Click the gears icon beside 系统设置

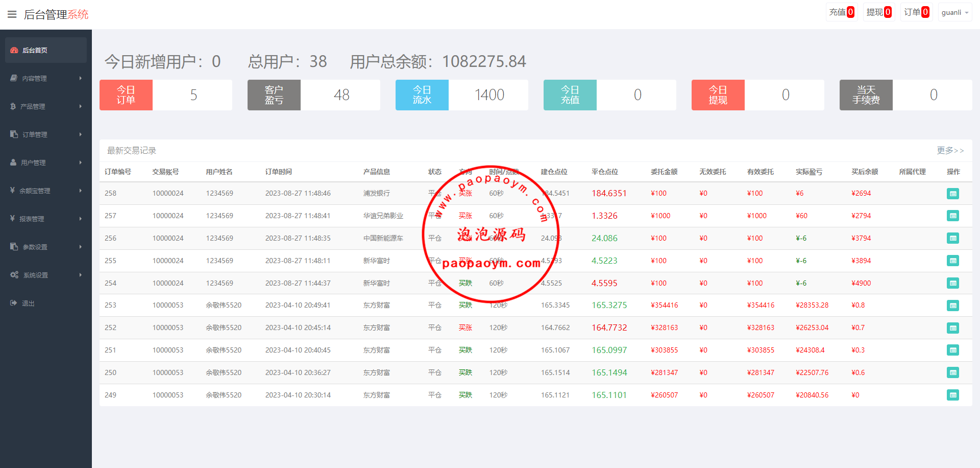[x=14, y=275]
